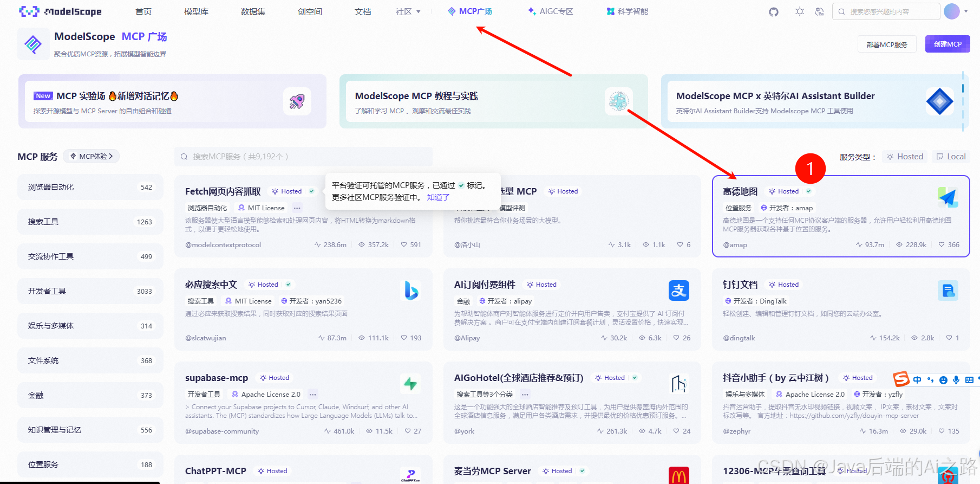Viewport: 980px width, 484px height.
Task: Click the heart icon on 必应搜索中文 card
Action: point(404,338)
